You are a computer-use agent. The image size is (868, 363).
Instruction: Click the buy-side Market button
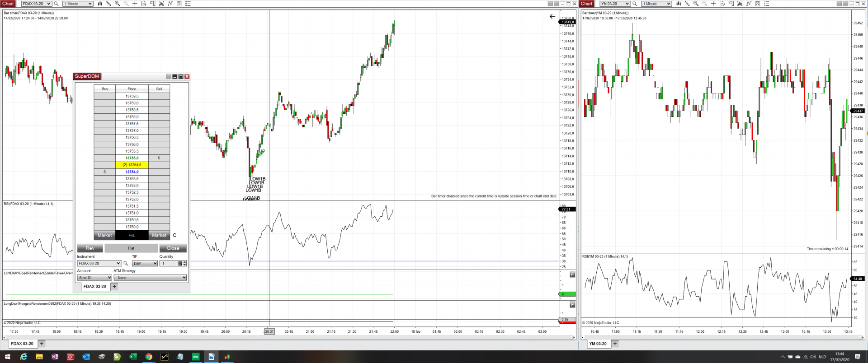pyautogui.click(x=104, y=235)
